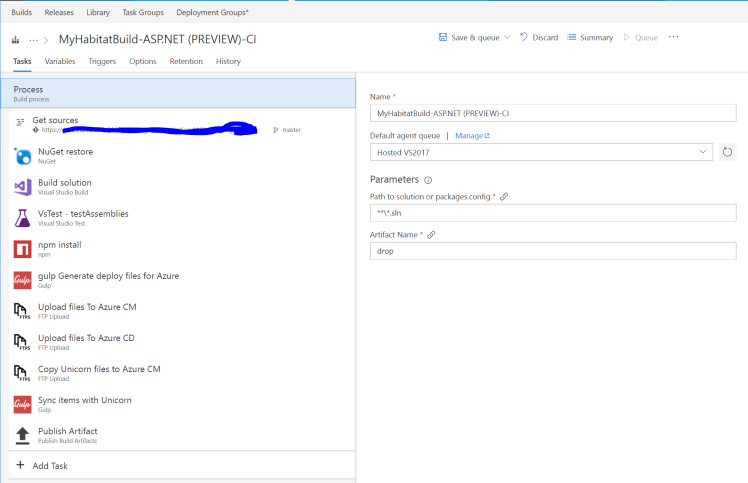Switch to the Variables tab

click(60, 61)
